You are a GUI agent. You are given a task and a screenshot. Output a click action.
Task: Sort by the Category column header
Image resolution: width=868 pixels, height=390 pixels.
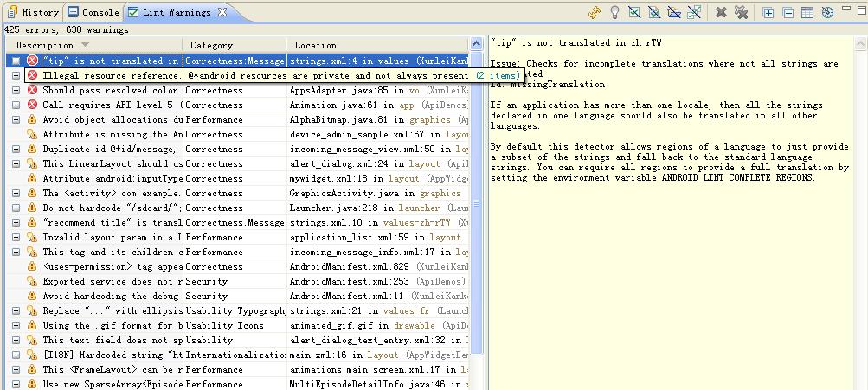coord(235,45)
